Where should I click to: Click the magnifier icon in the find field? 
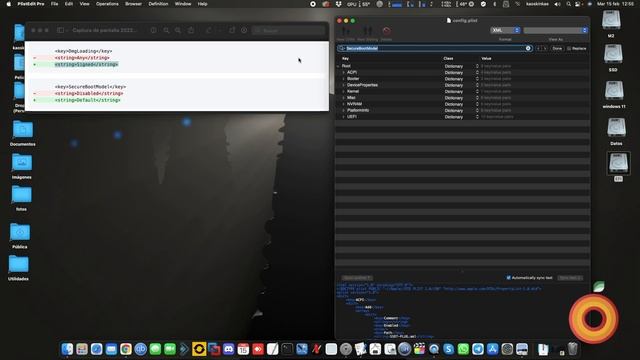(x=342, y=48)
